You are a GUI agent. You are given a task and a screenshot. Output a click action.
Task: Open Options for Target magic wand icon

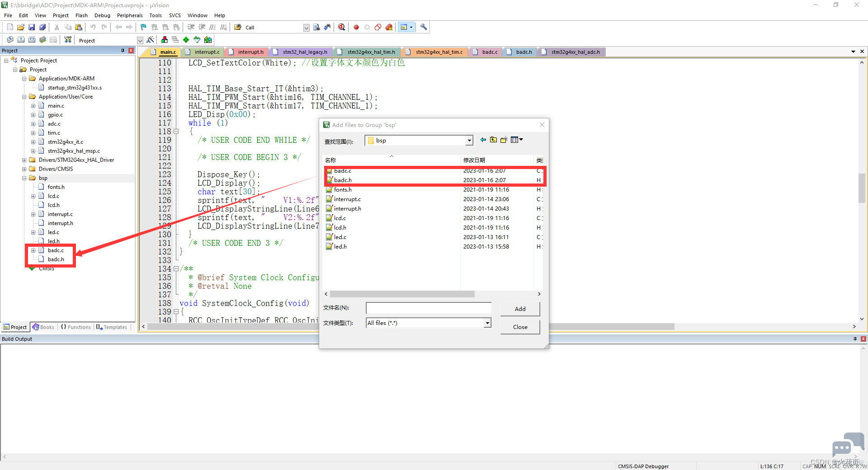pos(151,40)
